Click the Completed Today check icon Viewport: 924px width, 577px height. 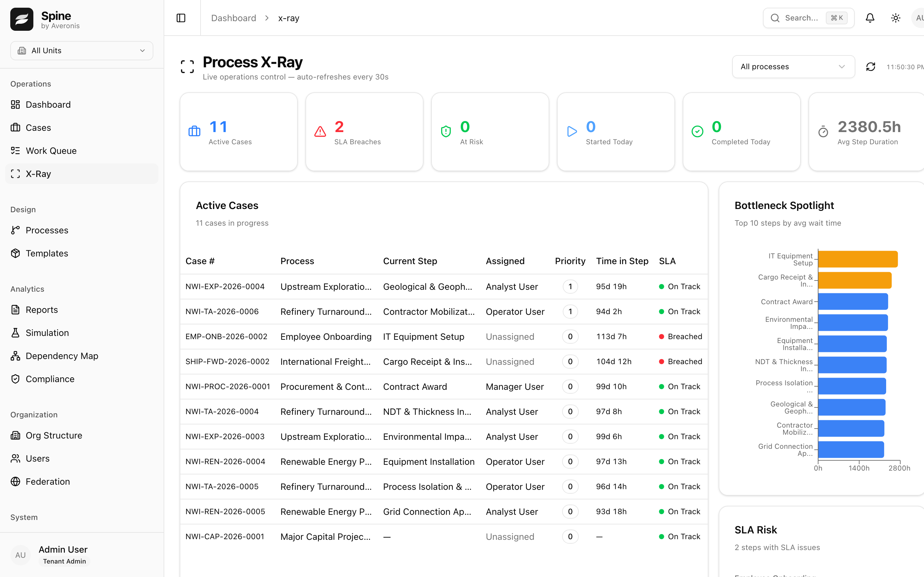tap(697, 132)
